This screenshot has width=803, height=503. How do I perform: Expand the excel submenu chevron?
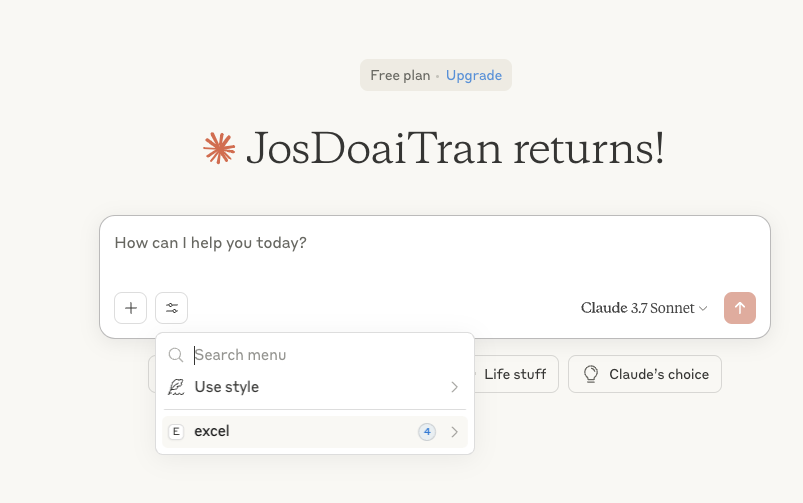tap(454, 432)
